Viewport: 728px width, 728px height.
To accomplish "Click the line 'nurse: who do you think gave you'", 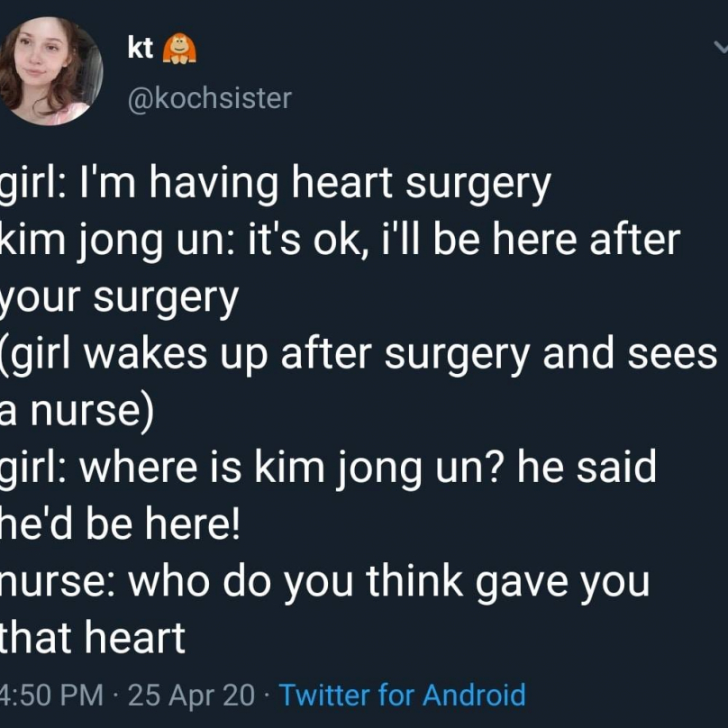I will 324,582.
